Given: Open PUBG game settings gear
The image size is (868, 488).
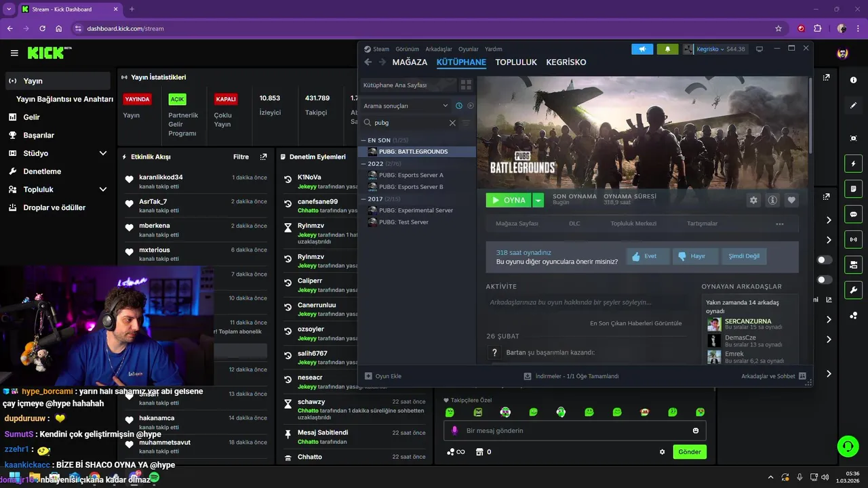Looking at the screenshot, I should point(753,200).
